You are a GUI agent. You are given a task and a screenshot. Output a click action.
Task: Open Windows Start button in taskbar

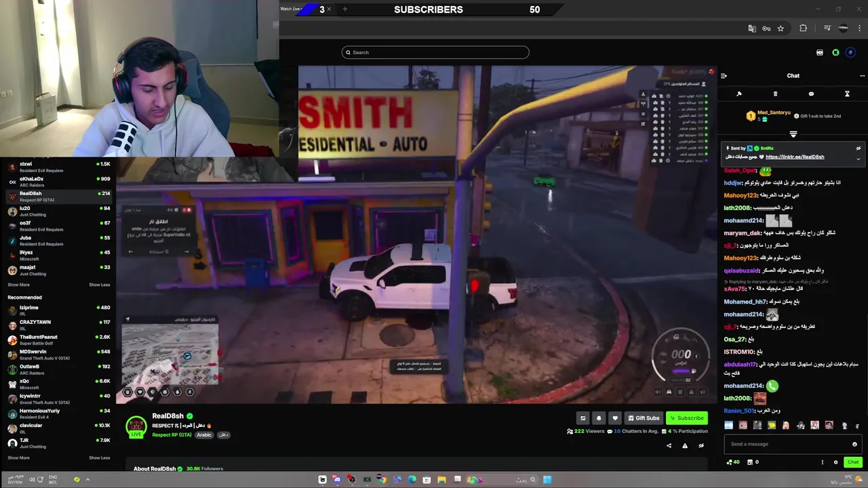547,480
